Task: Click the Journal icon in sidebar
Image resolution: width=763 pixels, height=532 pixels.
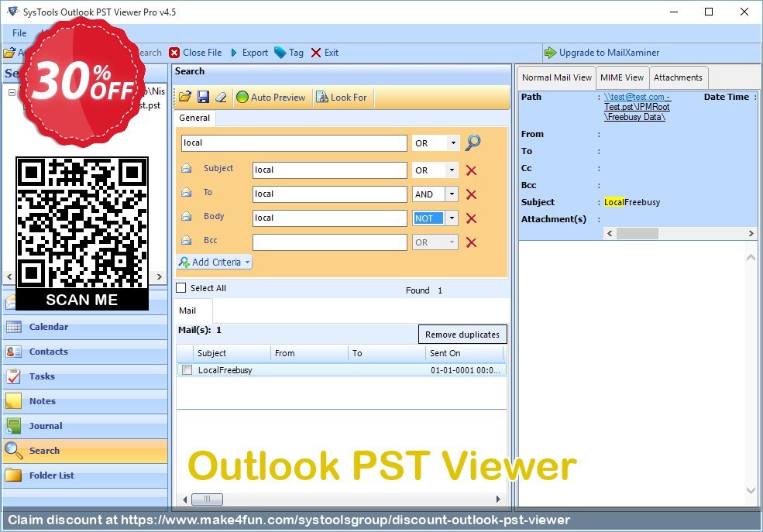Action: point(14,426)
